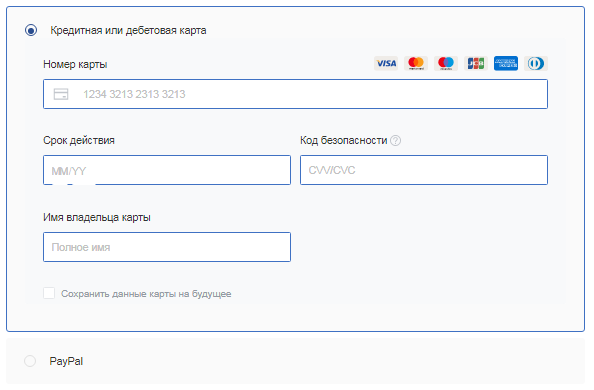This screenshot has width=594, height=390.
Task: Click the Diners Club logo
Action: pos(536,63)
